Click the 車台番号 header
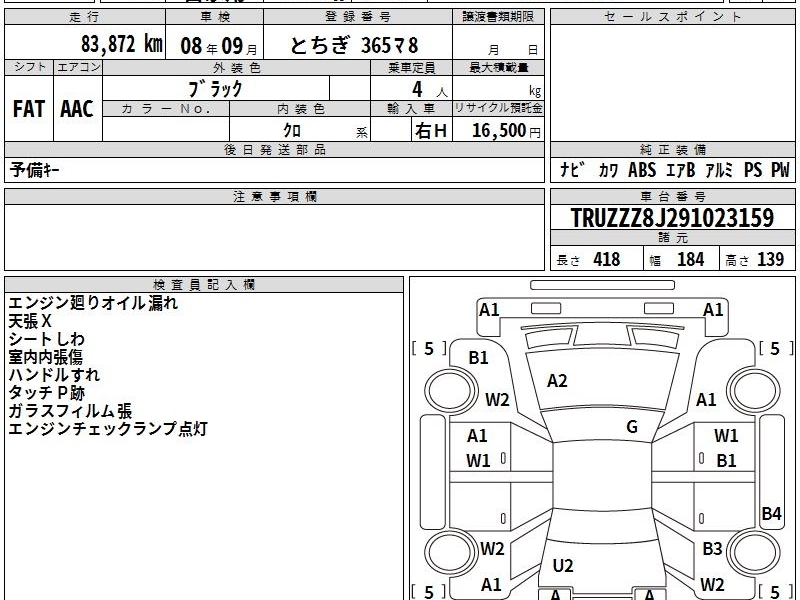 click(x=673, y=196)
